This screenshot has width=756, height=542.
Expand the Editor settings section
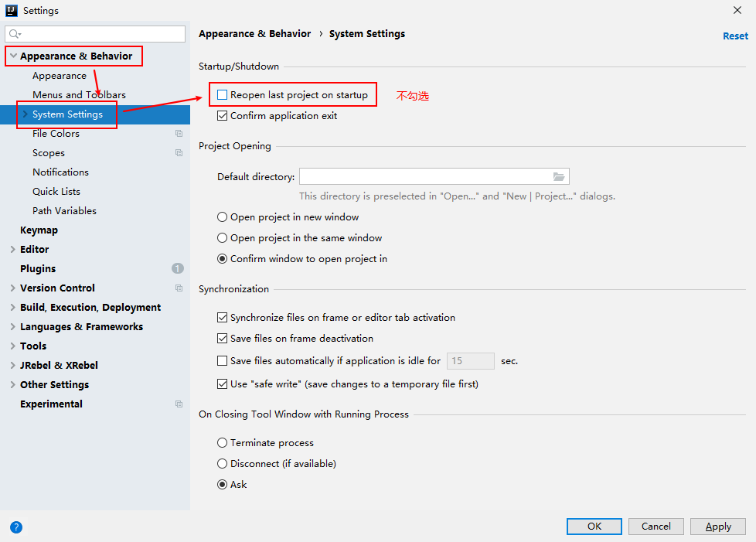[13, 249]
